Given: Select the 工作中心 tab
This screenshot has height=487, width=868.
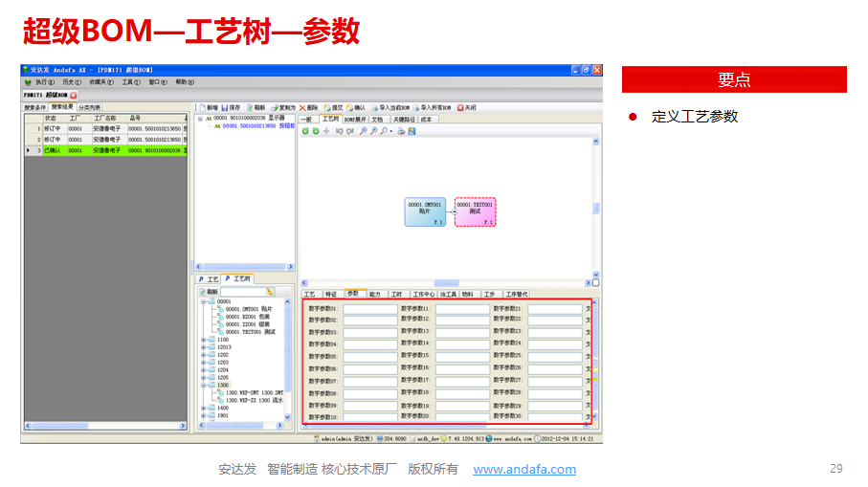Looking at the screenshot, I should 423,294.
